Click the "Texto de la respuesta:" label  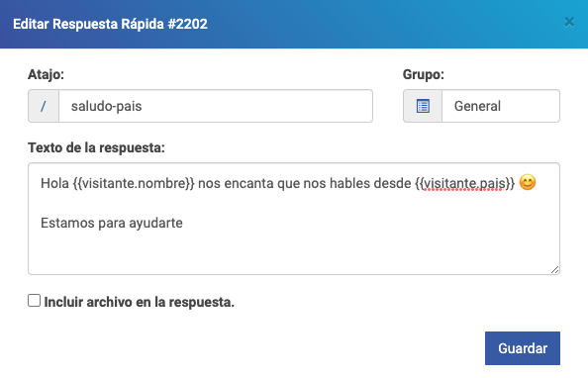point(96,147)
